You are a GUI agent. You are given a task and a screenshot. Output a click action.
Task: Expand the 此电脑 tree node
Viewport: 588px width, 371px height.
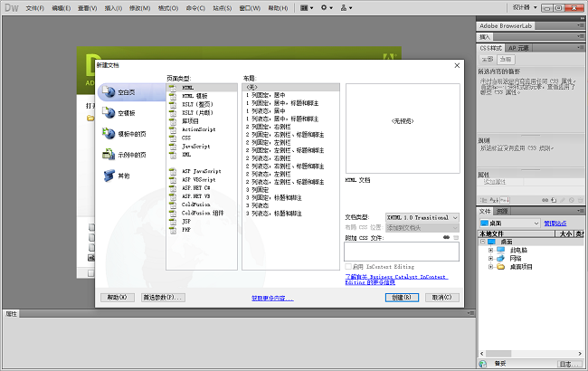[489, 250]
